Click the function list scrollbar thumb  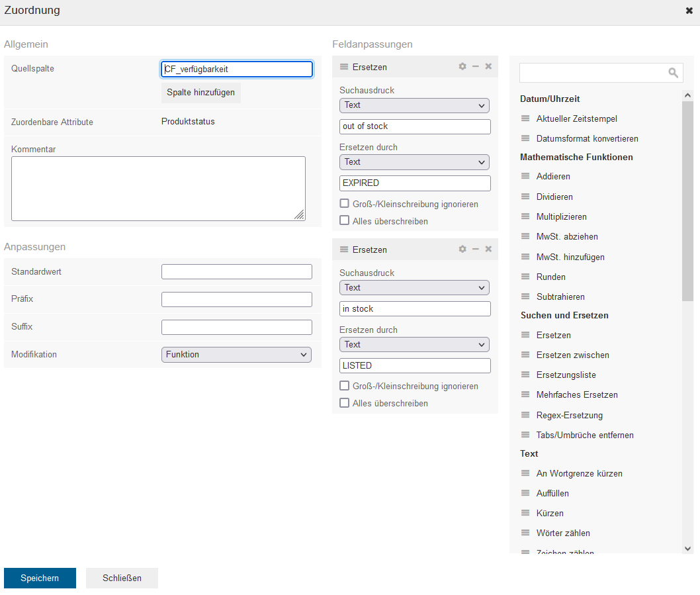[687, 201]
